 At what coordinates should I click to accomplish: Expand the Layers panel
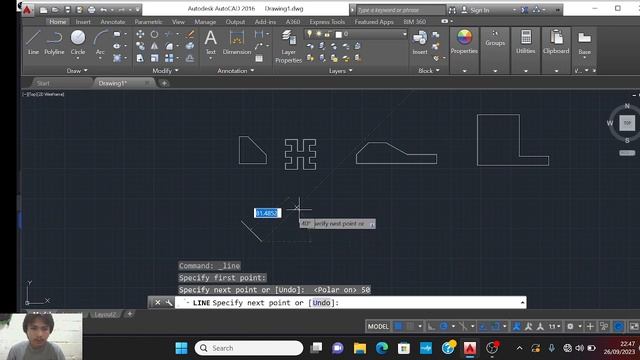(x=341, y=71)
